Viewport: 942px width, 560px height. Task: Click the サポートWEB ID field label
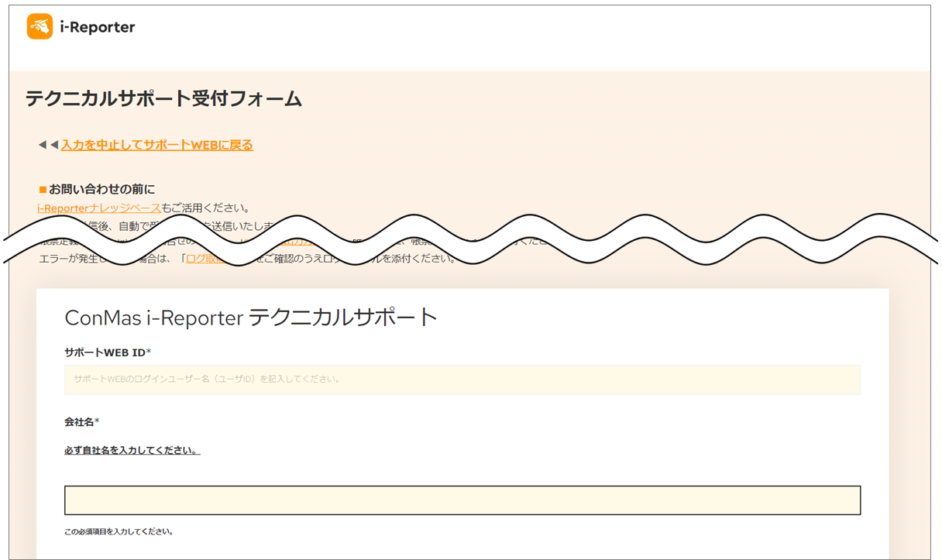pos(105,353)
